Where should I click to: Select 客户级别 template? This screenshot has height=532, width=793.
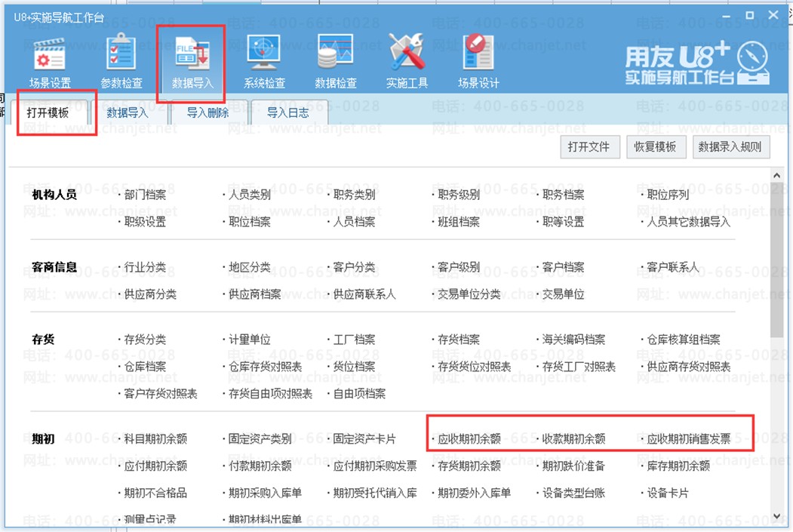pos(459,267)
